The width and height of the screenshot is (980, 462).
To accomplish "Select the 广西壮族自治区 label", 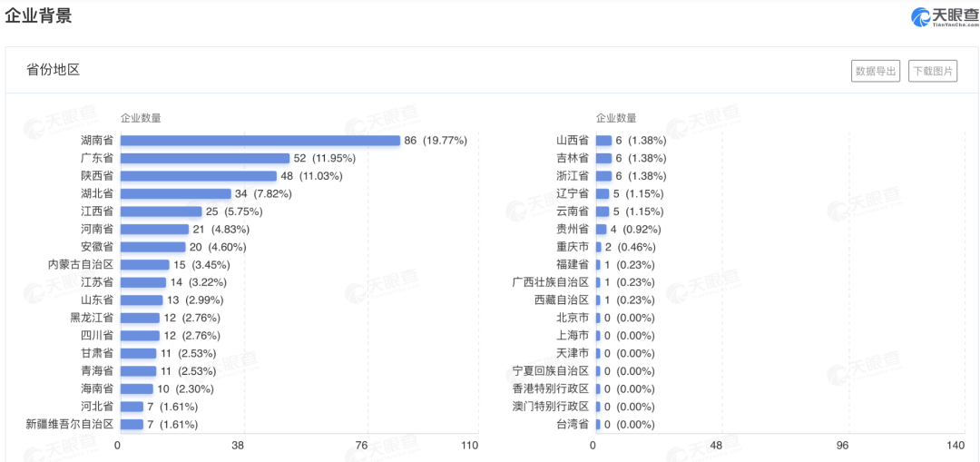I will (551, 282).
